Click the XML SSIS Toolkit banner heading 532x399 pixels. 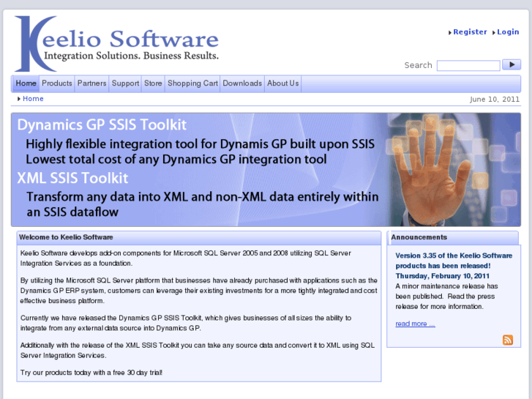click(x=72, y=178)
